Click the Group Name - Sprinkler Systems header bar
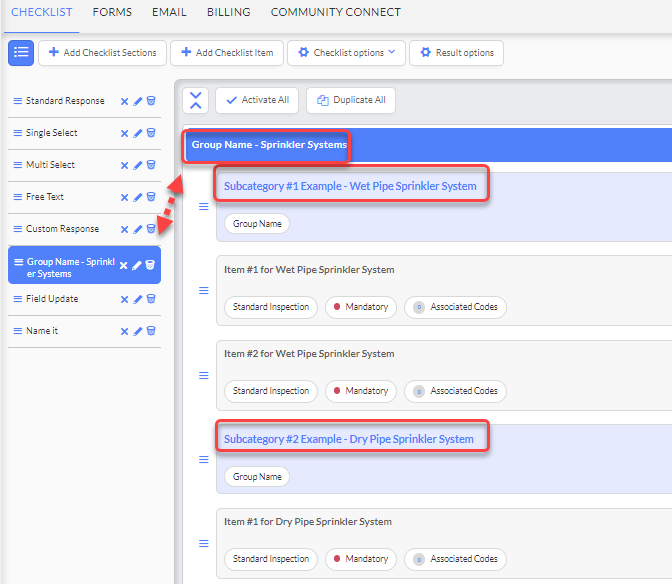The image size is (672, 584). (429, 145)
